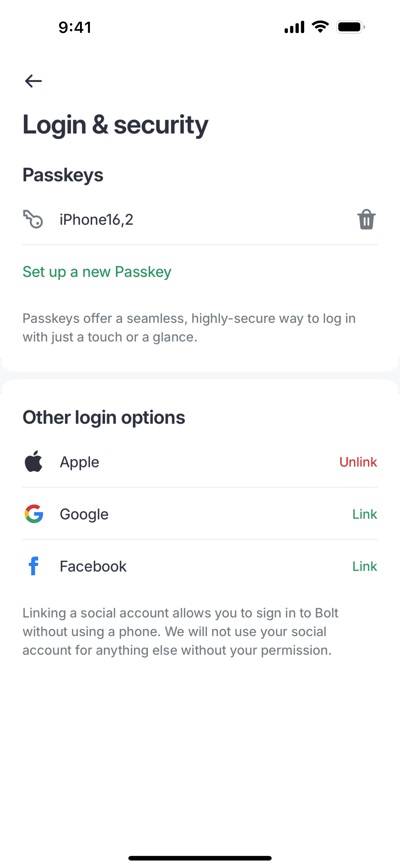Unlink the Apple account

point(358,462)
